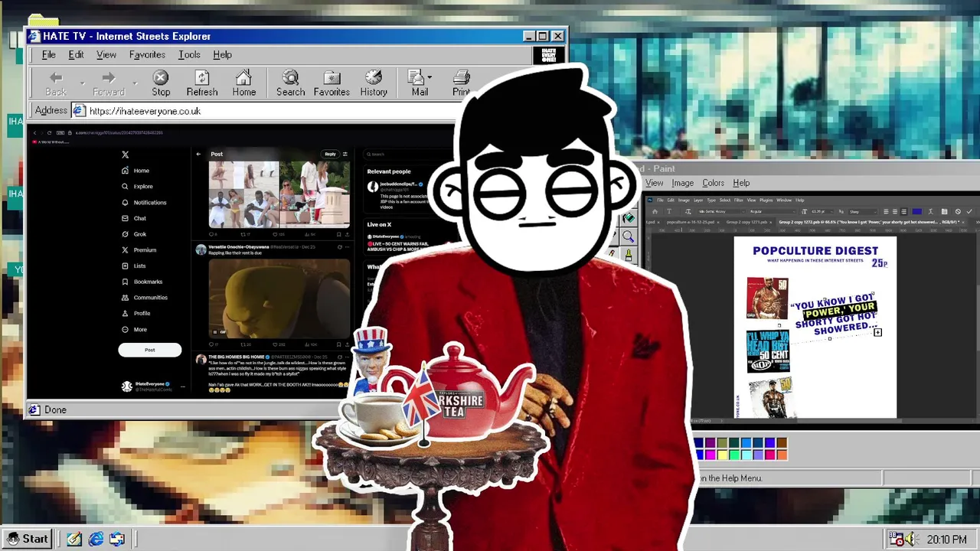Select the 'I'll Whip Ya Head Boy' cover image
The width and height of the screenshot is (980, 551).
(x=768, y=351)
